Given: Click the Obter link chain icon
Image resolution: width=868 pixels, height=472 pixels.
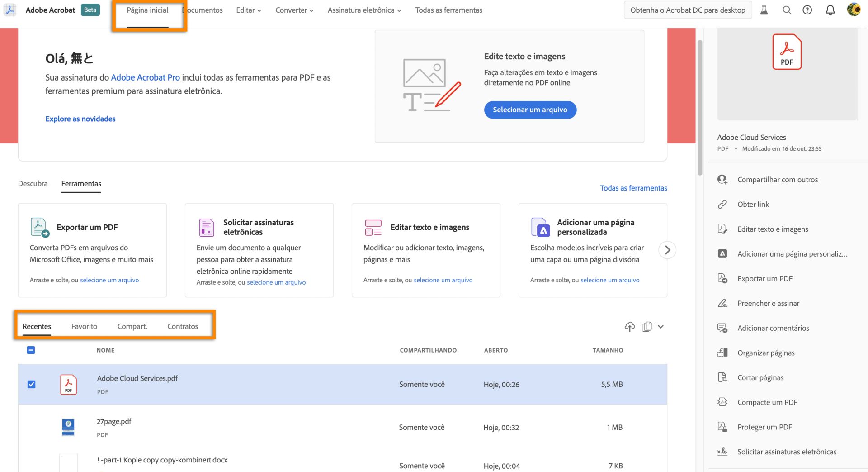Looking at the screenshot, I should tap(722, 205).
